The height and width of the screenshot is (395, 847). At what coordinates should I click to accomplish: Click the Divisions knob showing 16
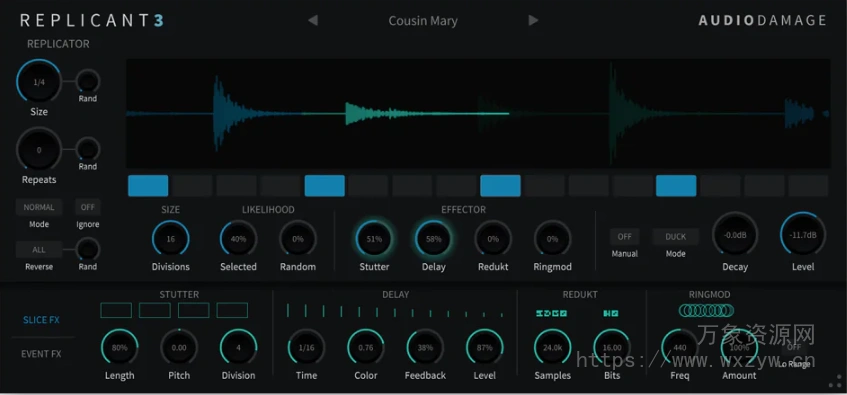tap(171, 239)
